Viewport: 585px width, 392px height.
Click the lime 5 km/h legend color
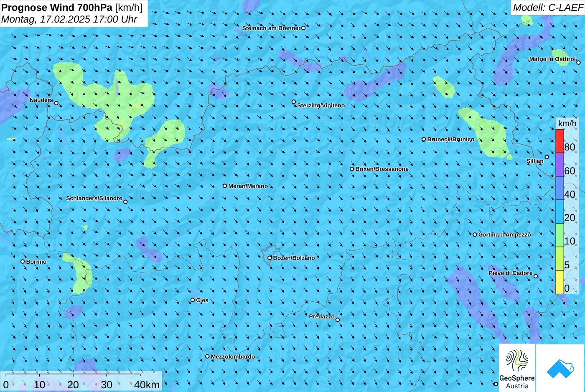click(560, 259)
